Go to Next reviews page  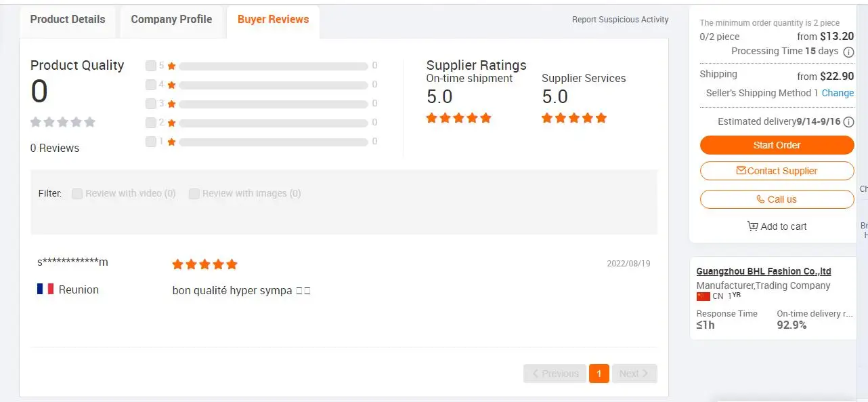[x=634, y=374]
